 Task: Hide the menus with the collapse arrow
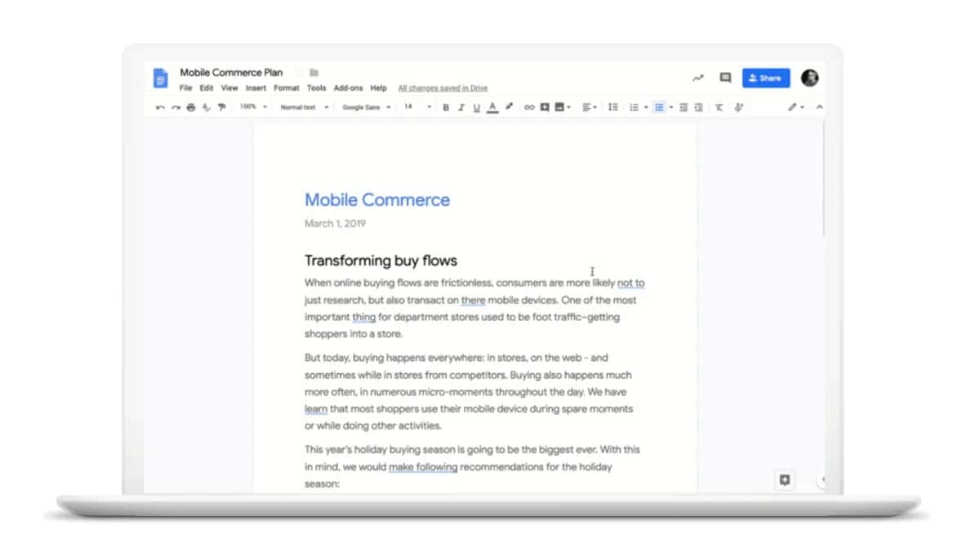click(x=819, y=107)
